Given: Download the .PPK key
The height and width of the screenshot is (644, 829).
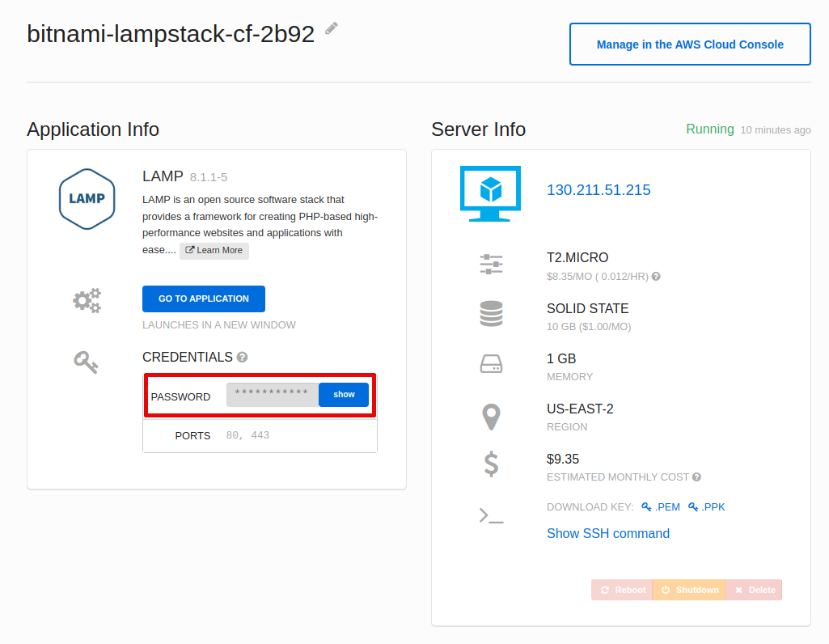Looking at the screenshot, I should tap(713, 507).
